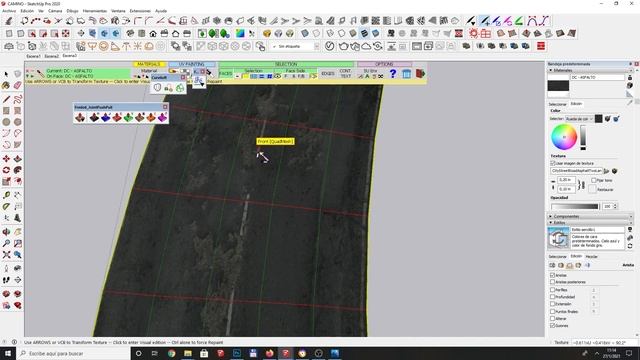Screen dimensions: 640x360
Task: Enable the 'Extensión' checkbox
Action: 553,304
